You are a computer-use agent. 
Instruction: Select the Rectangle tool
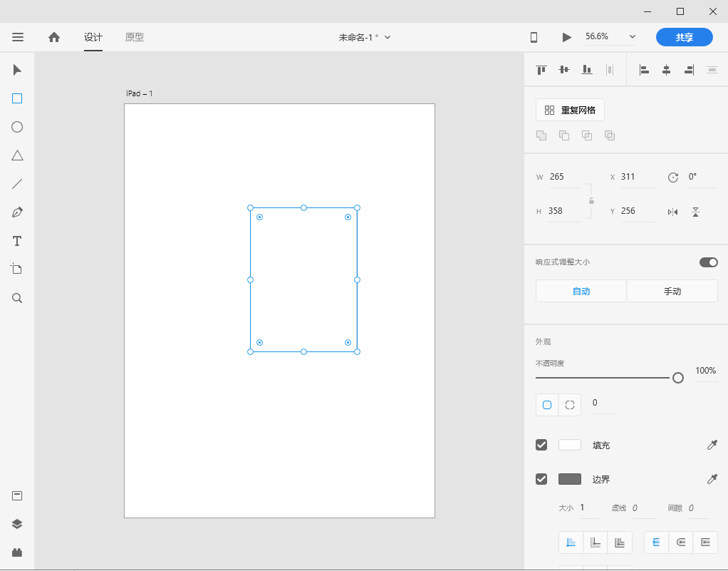(17, 98)
